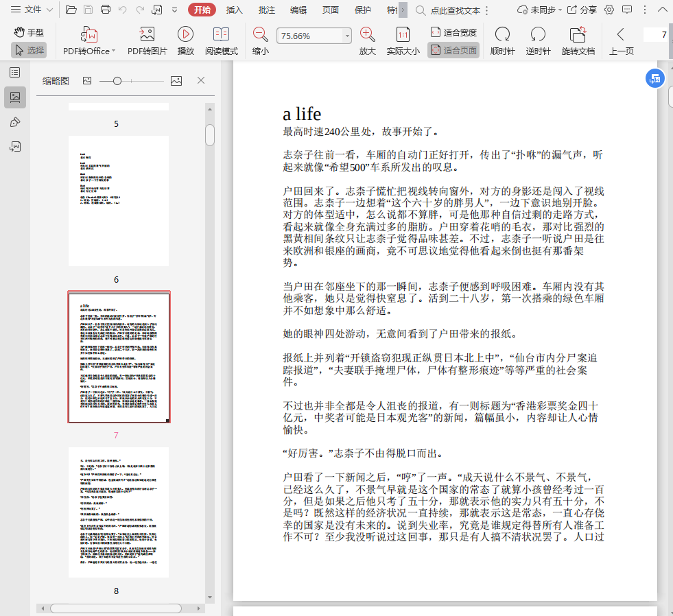This screenshot has height=616, width=673.
Task: Adjust the thumbnail size slider handle
Action: point(117,81)
